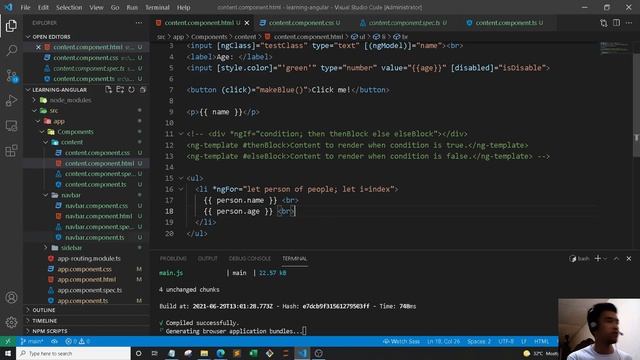Click the editor minimap preview
This screenshot has width=640, height=360.
click(616, 48)
